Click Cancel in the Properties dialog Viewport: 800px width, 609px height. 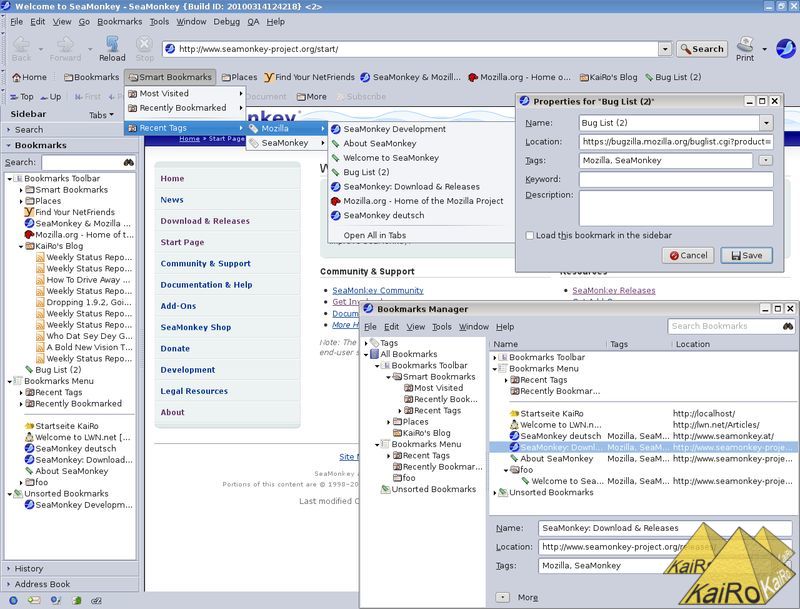[x=688, y=256]
